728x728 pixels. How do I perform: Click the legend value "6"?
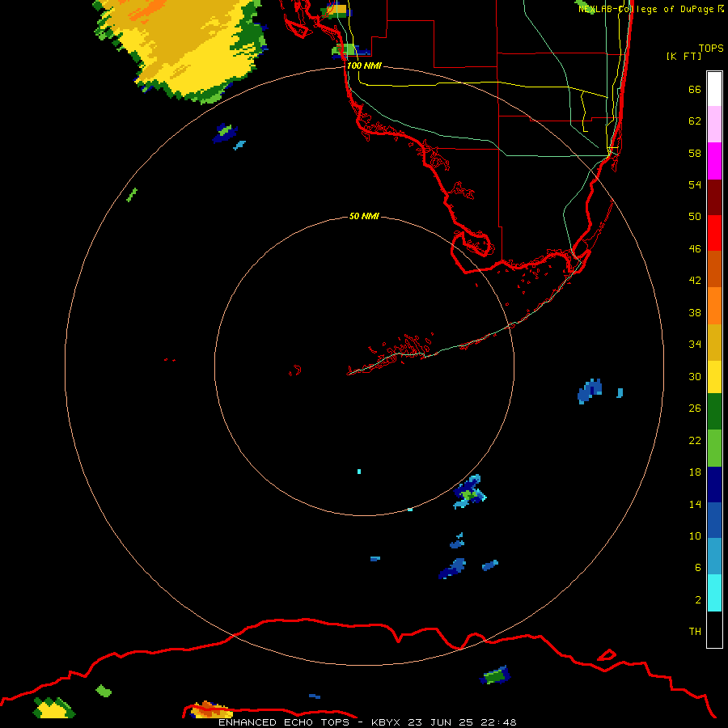[x=698, y=567]
